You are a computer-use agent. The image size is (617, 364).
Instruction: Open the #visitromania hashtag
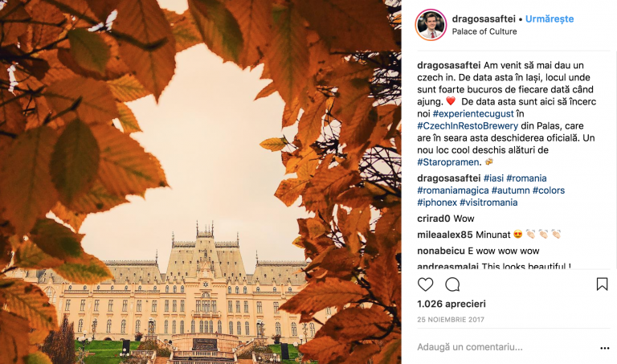(x=488, y=202)
